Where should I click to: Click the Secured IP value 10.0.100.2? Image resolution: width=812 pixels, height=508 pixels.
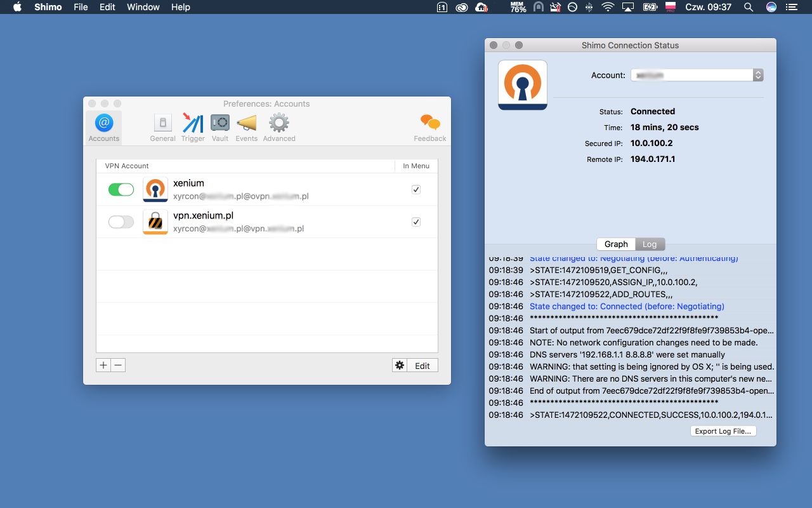click(x=652, y=143)
